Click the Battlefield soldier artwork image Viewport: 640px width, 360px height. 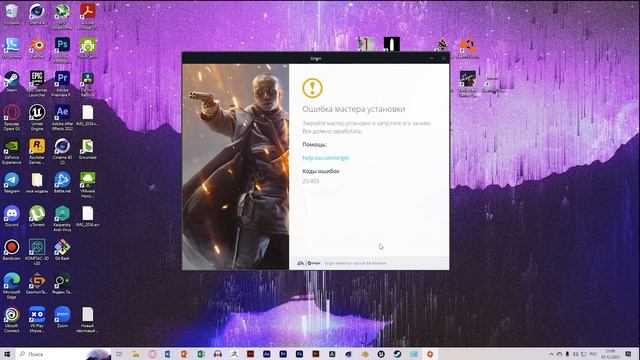pos(236,167)
